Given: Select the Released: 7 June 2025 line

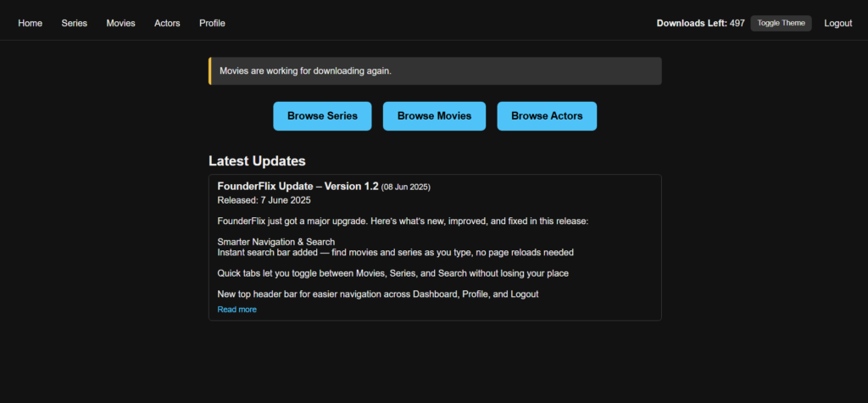Looking at the screenshot, I should 264,200.
